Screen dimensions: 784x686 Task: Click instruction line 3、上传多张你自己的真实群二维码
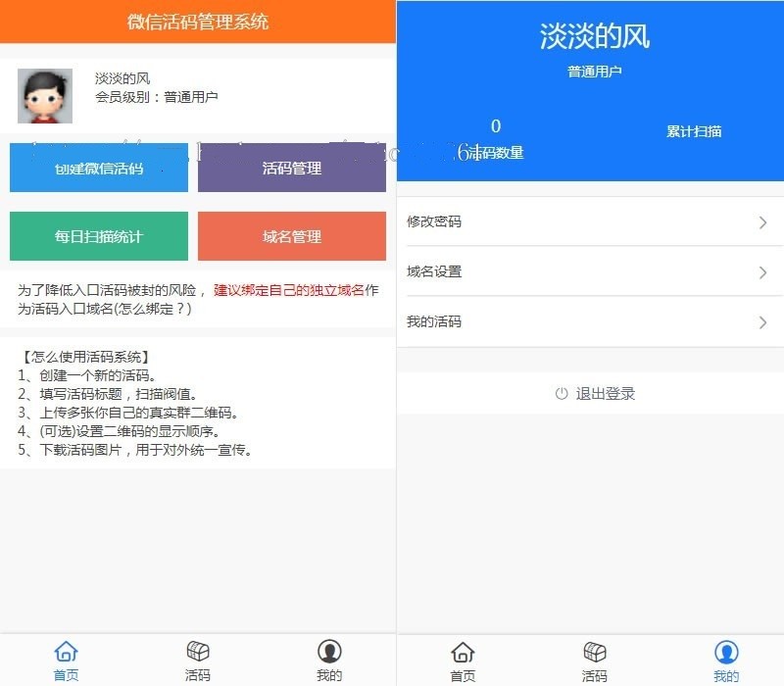click(128, 413)
